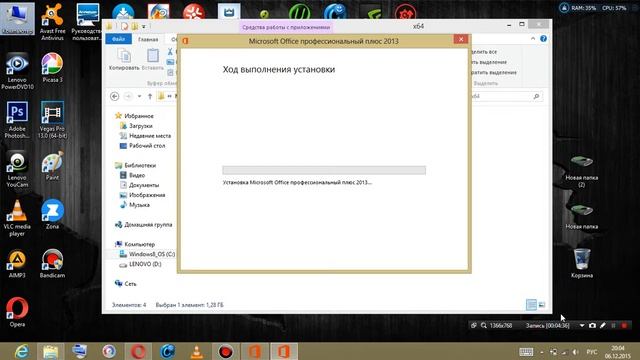Viewport: 640px width, 360px height.
Task: Click the Office installer taskbar button
Action: click(284, 351)
